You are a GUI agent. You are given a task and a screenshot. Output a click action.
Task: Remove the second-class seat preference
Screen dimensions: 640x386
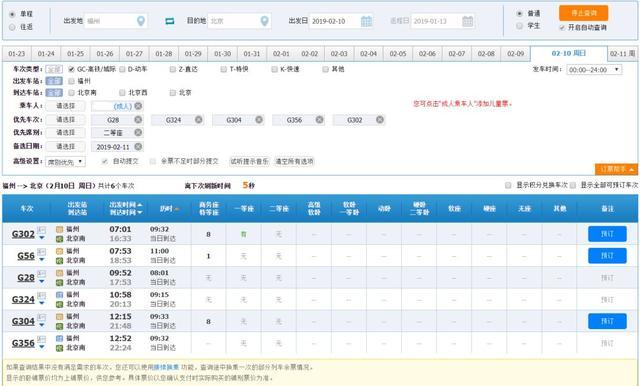click(138, 133)
